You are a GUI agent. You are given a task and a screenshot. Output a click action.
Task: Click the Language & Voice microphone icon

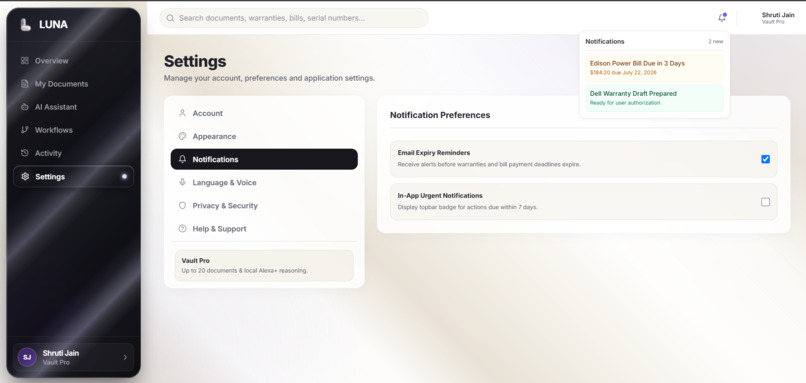182,183
